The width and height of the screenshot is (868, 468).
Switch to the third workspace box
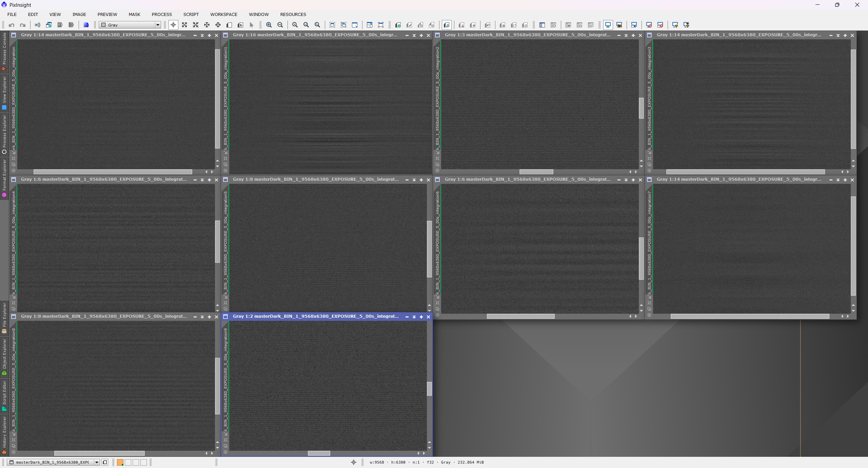[x=136, y=462]
